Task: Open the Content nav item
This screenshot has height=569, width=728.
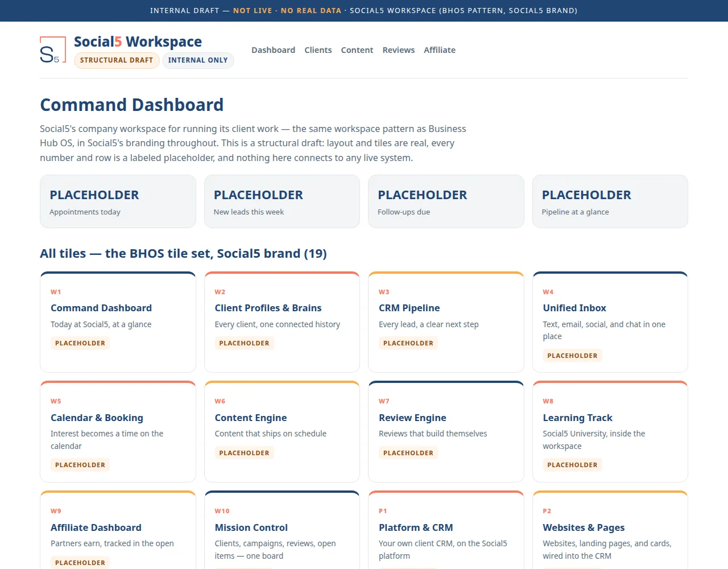Action: pyautogui.click(x=357, y=50)
